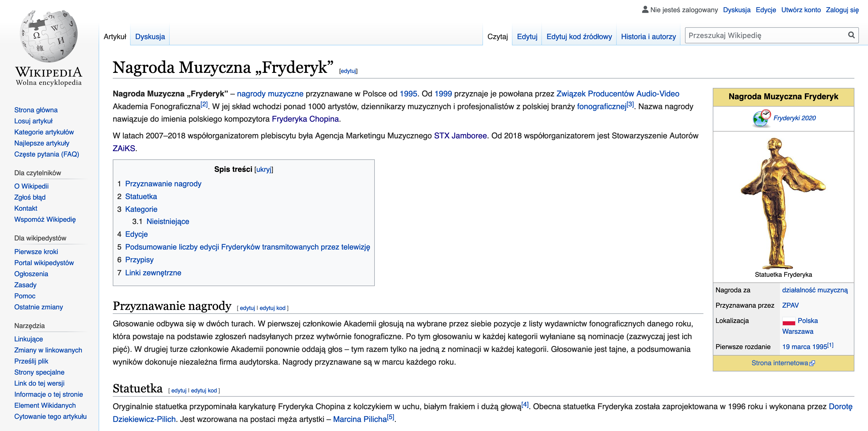Click edytuj beside Statuetka heading
This screenshot has height=431, width=868.
[x=178, y=390]
